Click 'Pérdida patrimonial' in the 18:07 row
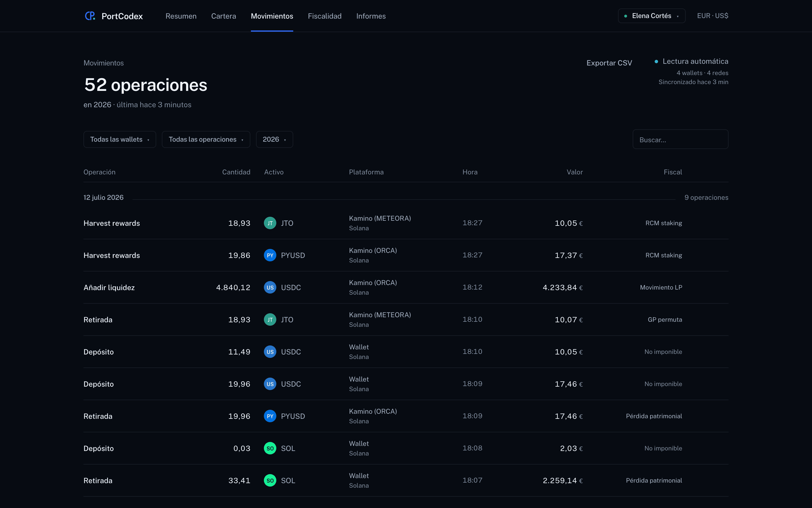The image size is (812, 508). 654,480
